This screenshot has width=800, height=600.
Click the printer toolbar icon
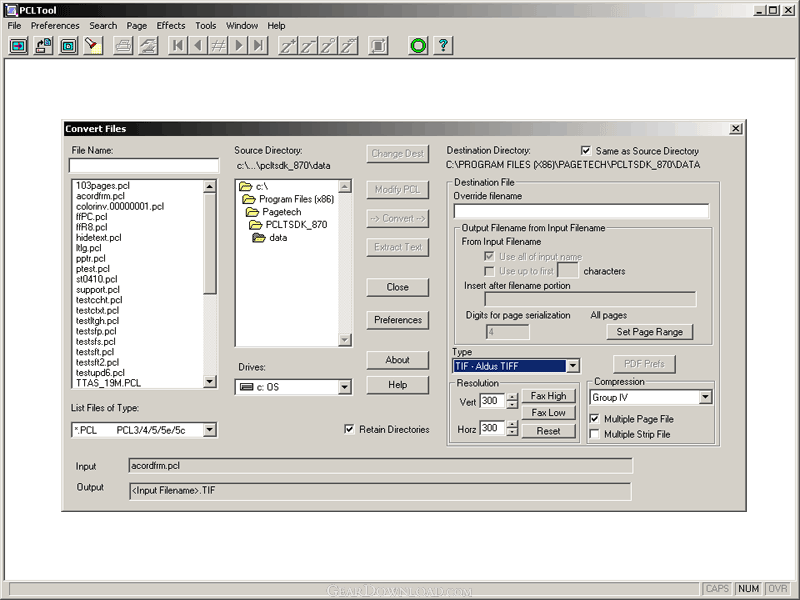pyautogui.click(x=123, y=46)
